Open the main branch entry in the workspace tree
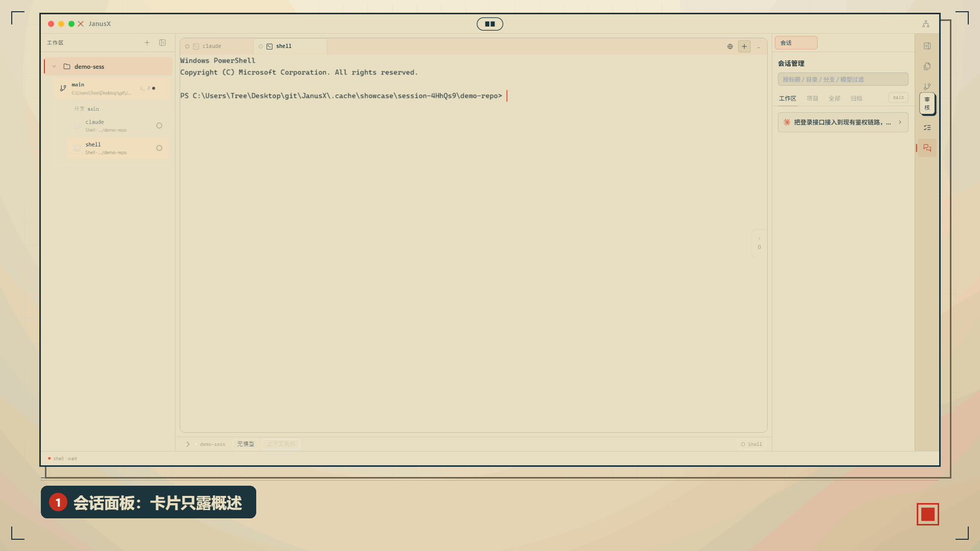The height and width of the screenshot is (551, 980). pos(112,88)
